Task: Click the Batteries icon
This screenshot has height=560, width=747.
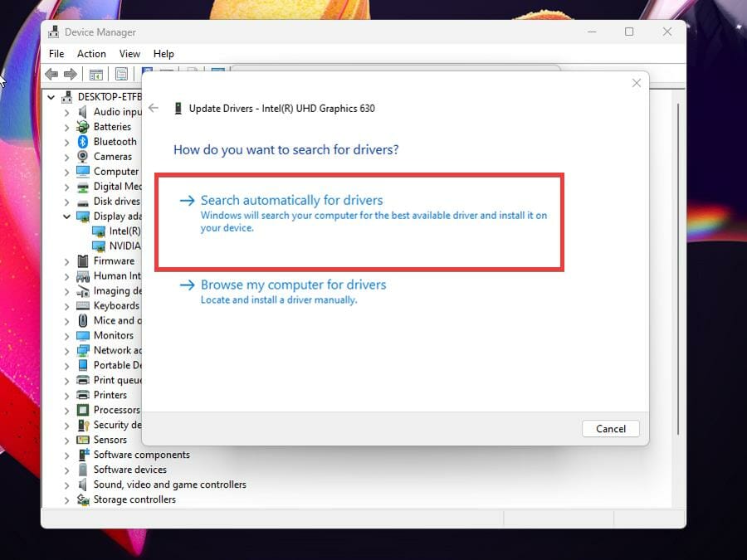Action: tap(83, 127)
